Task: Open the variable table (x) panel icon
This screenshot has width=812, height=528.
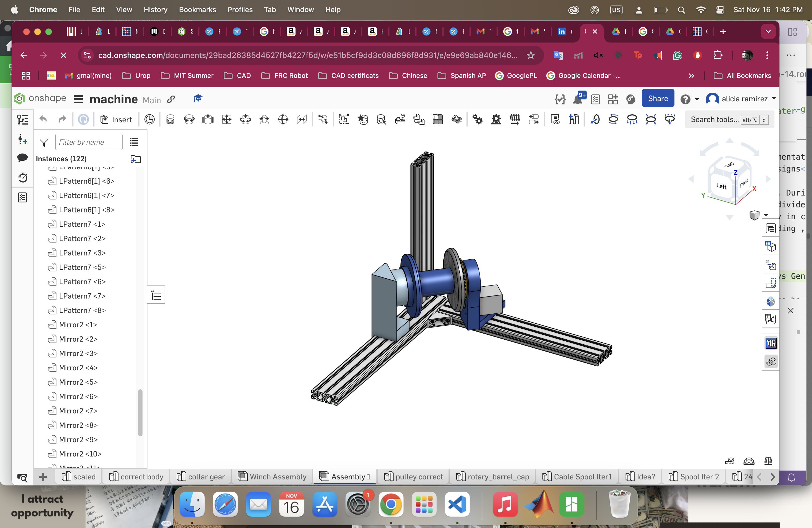Action: pyautogui.click(x=771, y=319)
